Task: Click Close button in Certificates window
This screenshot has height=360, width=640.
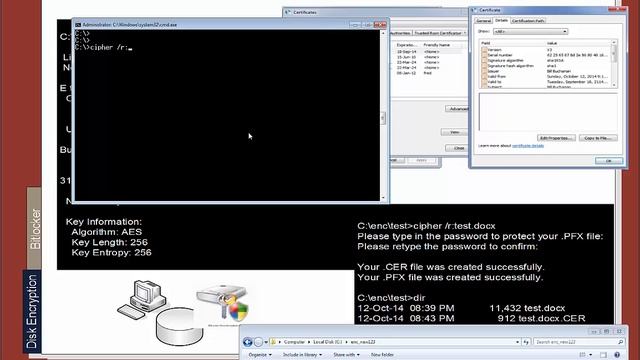Action: (458, 148)
